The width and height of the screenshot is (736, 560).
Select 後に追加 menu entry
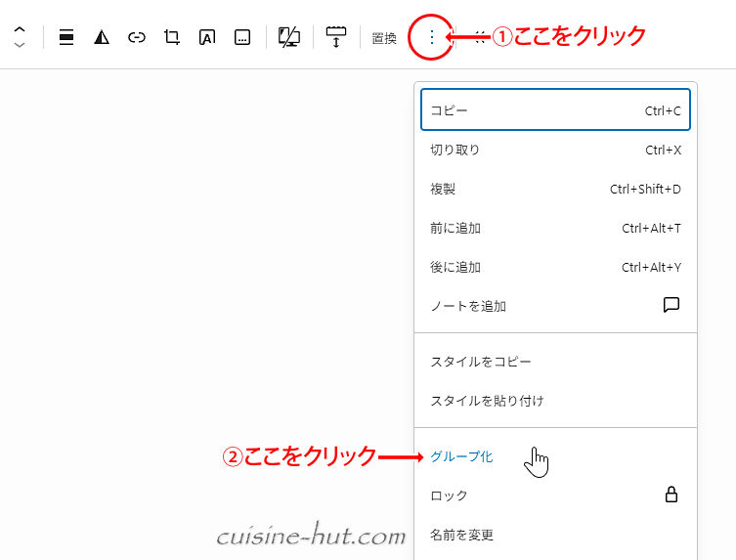[555, 267]
